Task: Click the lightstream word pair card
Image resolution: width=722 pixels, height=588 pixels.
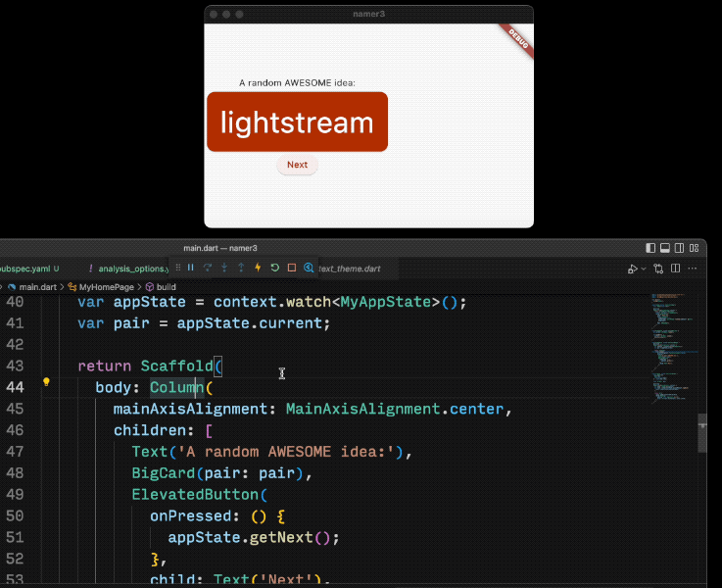Action: (297, 122)
